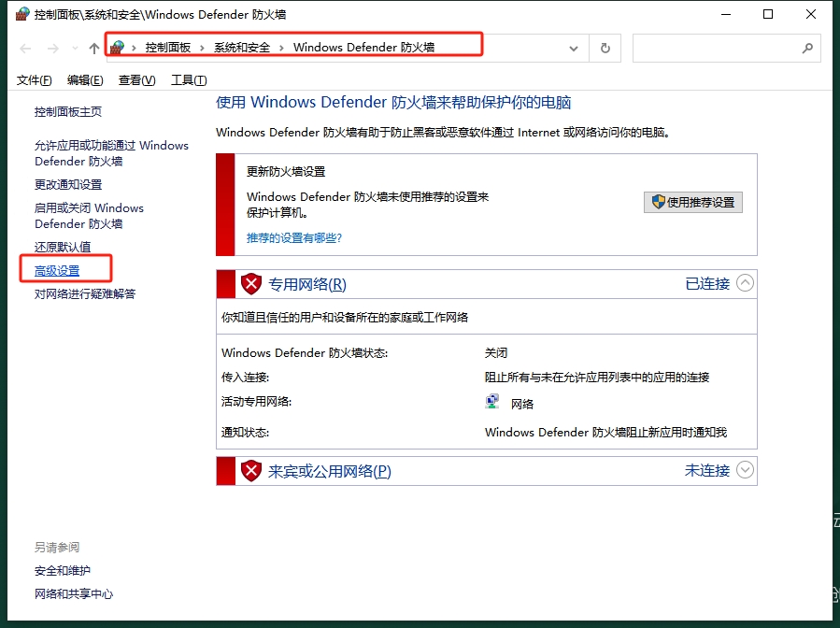Click the red shield icon beside 专用网络(R)
Viewport: 840px width, 628px height.
click(x=251, y=284)
